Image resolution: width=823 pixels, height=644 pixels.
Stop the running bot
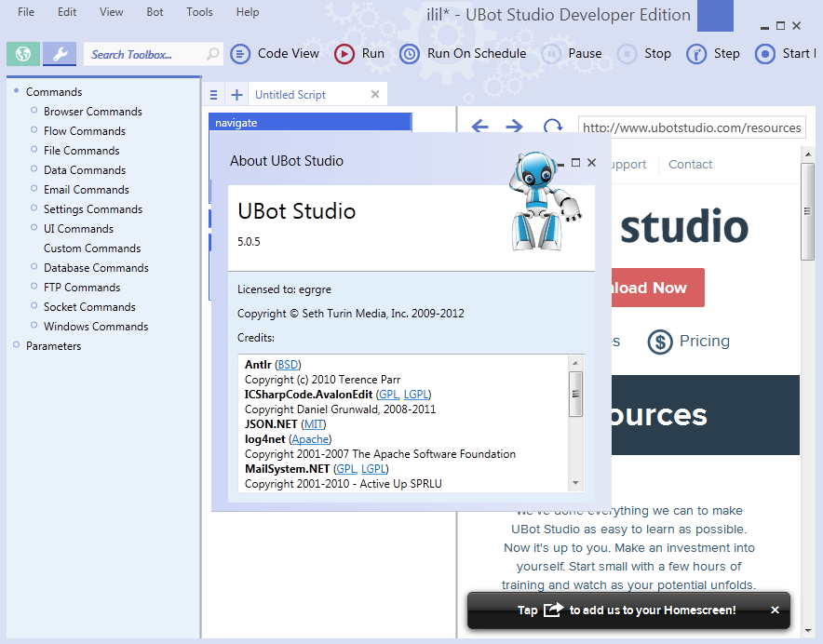pos(643,53)
